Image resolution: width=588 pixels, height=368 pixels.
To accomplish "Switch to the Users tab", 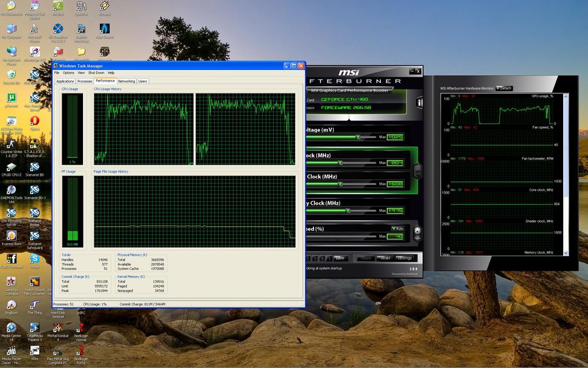I will (x=142, y=81).
